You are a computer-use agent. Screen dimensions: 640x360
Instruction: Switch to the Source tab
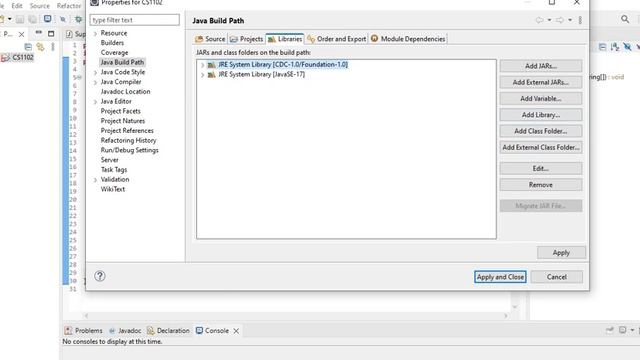click(x=210, y=39)
